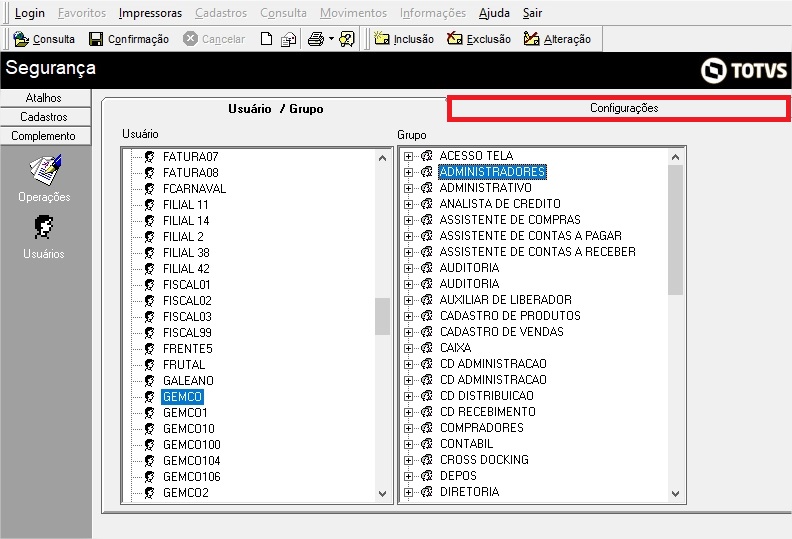The height and width of the screenshot is (539, 792).
Task: Expand the CONTABIL group
Action: point(408,445)
